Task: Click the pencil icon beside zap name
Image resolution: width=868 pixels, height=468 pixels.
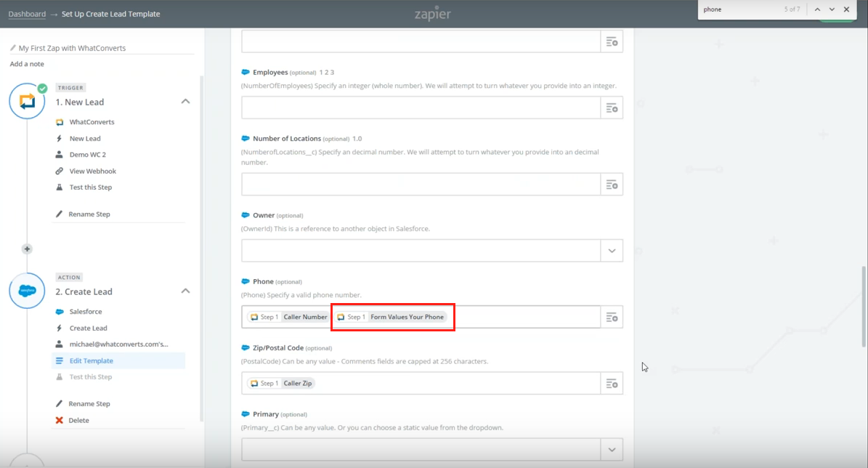Action: pyautogui.click(x=13, y=48)
